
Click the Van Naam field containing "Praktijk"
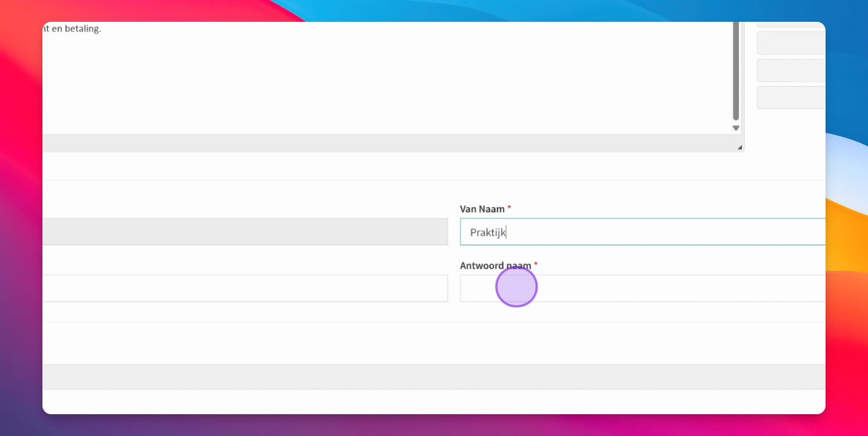tap(643, 232)
